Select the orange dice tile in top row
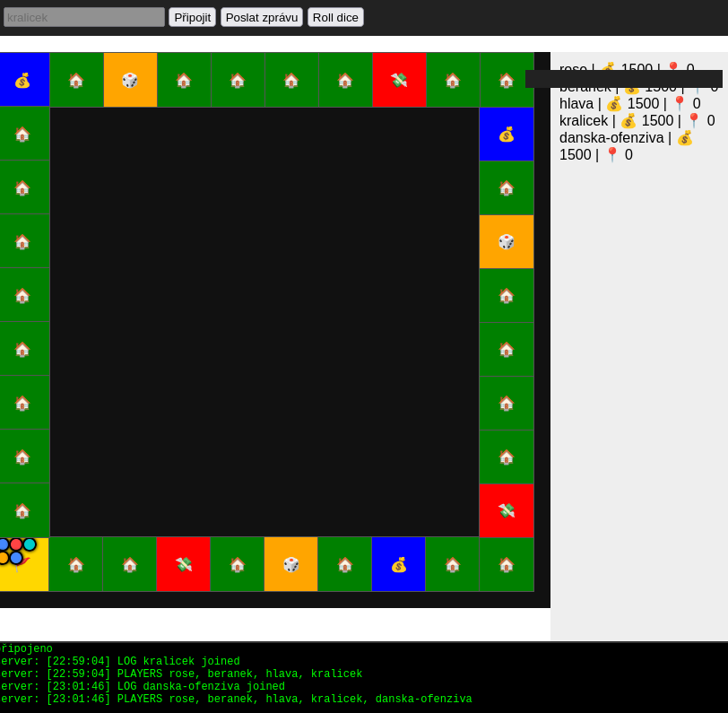This screenshot has height=713, width=728. coord(130,80)
